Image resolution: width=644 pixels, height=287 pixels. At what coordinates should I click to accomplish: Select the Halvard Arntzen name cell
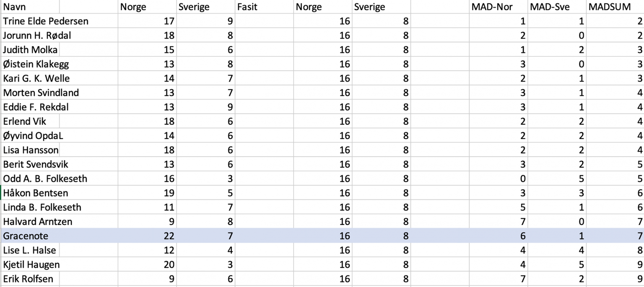37,222
